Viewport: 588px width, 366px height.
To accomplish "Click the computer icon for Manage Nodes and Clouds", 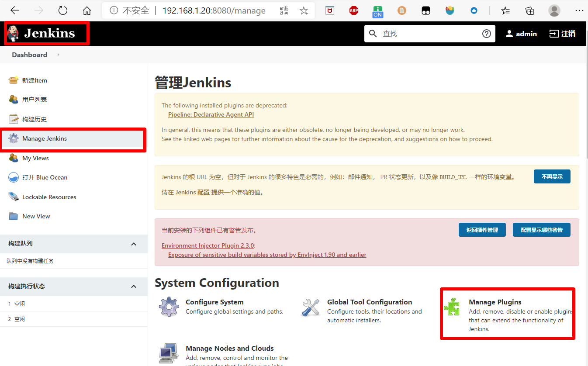I will [169, 353].
